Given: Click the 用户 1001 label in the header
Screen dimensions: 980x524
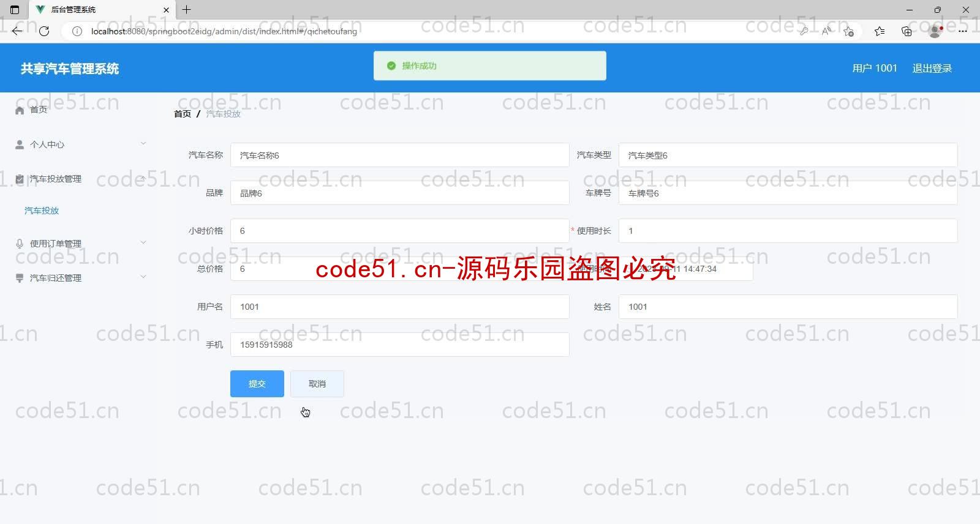Looking at the screenshot, I should coord(875,68).
